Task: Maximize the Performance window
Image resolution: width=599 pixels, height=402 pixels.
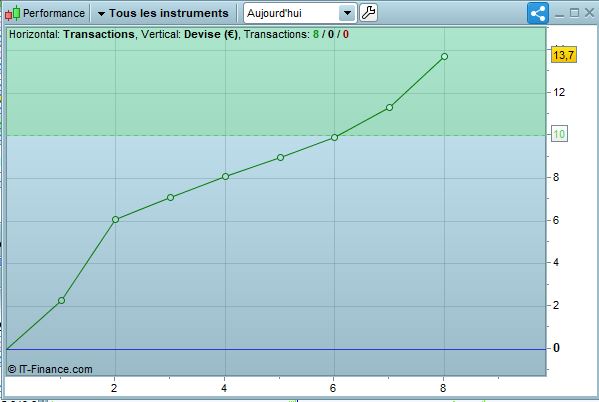Action: pyautogui.click(x=574, y=13)
